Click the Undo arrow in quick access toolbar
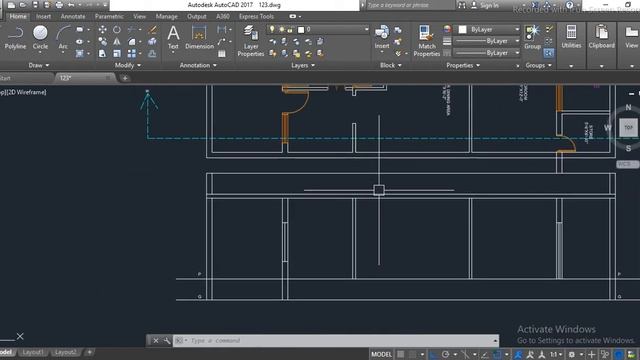This screenshot has width=640, height=360. coord(71,5)
